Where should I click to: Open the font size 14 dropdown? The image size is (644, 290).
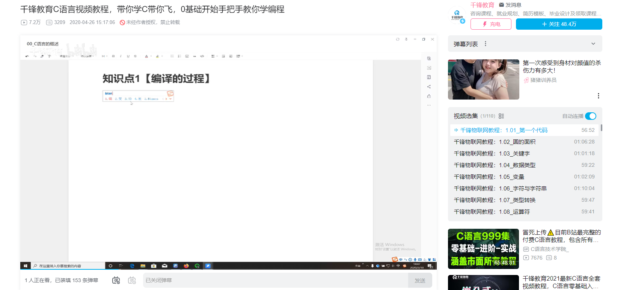105,56
